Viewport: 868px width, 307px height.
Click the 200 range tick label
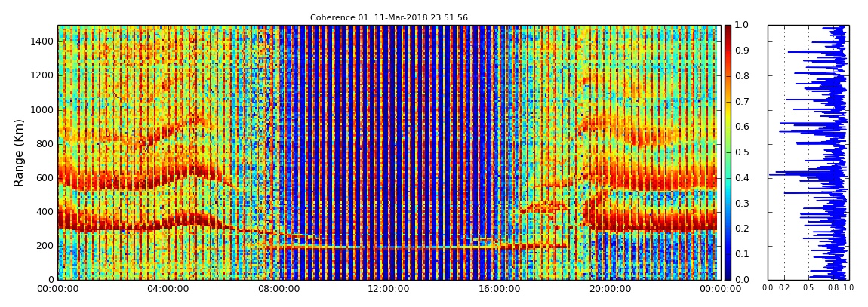[x=45, y=246]
